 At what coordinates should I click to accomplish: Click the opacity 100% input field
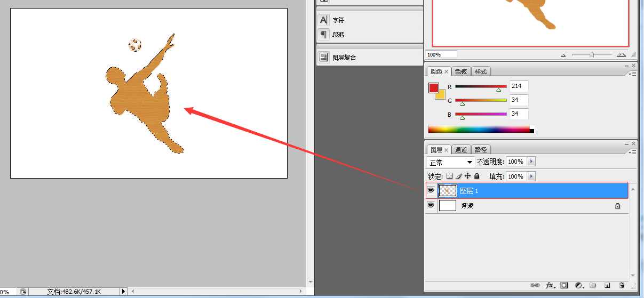pyautogui.click(x=516, y=162)
